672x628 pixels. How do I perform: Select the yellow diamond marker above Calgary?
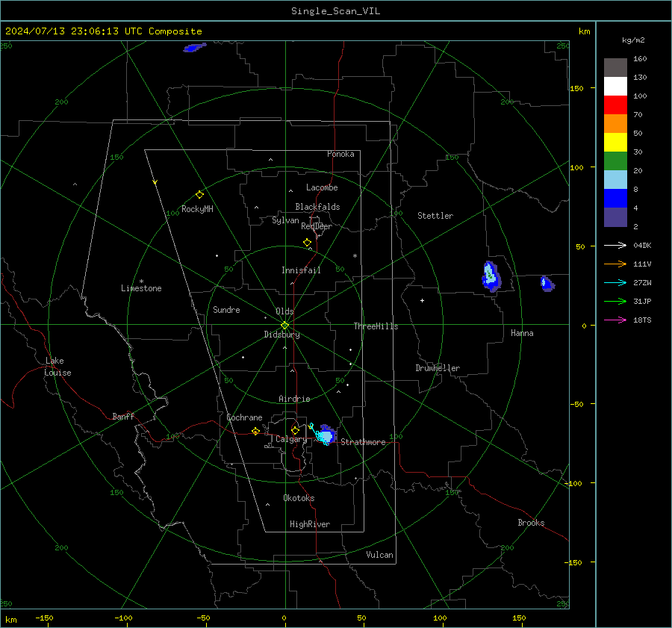(295, 430)
